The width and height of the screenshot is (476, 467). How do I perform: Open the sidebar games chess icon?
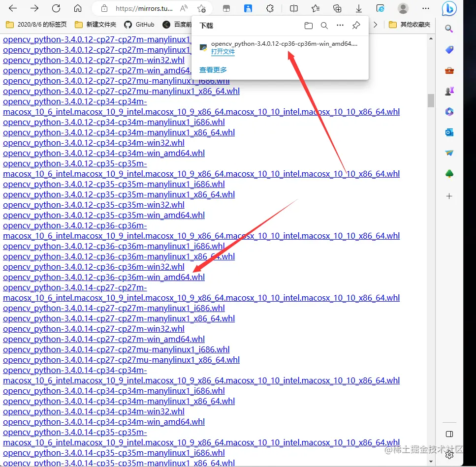[449, 91]
